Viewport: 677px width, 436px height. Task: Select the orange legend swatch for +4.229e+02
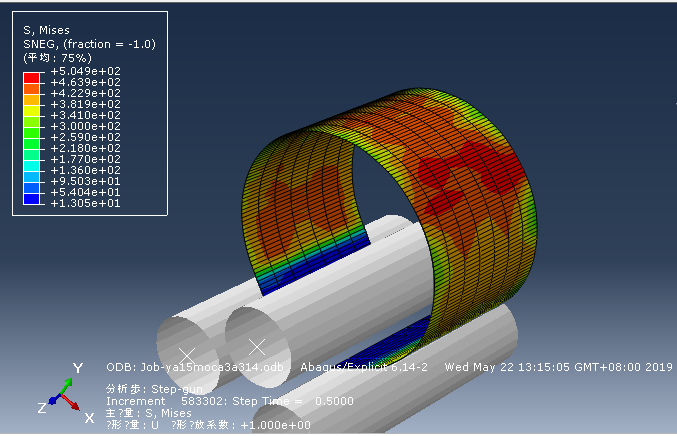pos(32,89)
